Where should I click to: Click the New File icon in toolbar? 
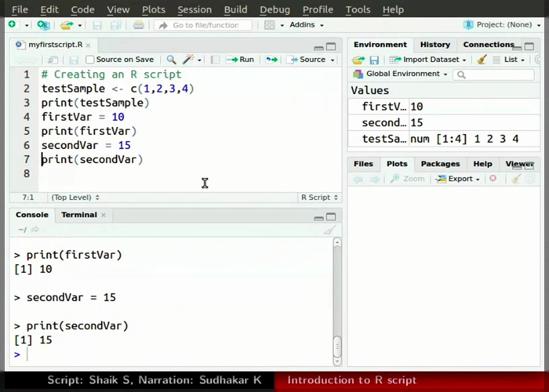(13, 25)
